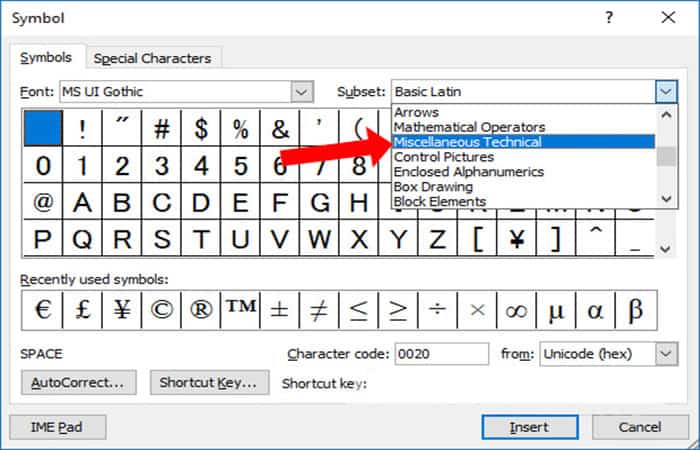Pick the trademark TM symbol from recently used
Viewport: 700px width, 450px height.
click(x=241, y=310)
